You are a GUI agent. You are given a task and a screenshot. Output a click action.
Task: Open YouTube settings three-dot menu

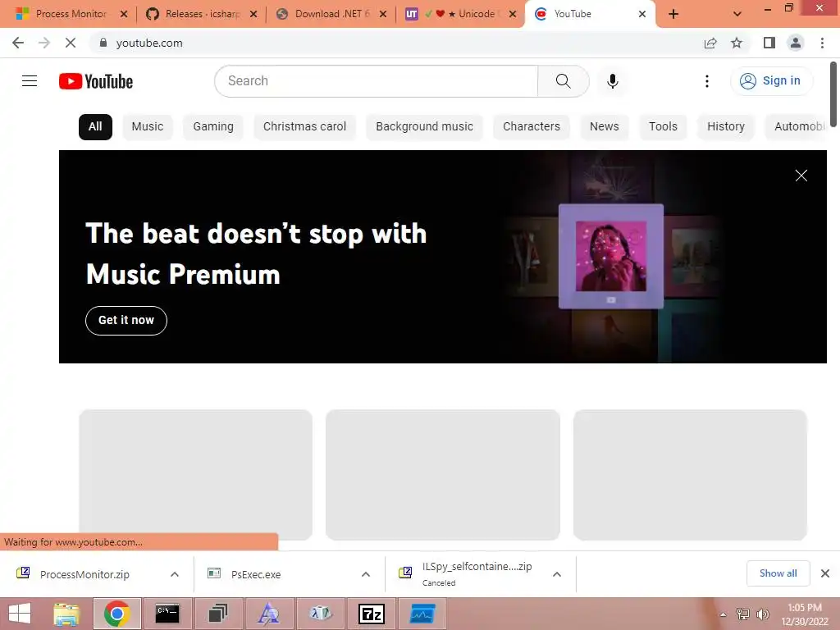(x=706, y=81)
